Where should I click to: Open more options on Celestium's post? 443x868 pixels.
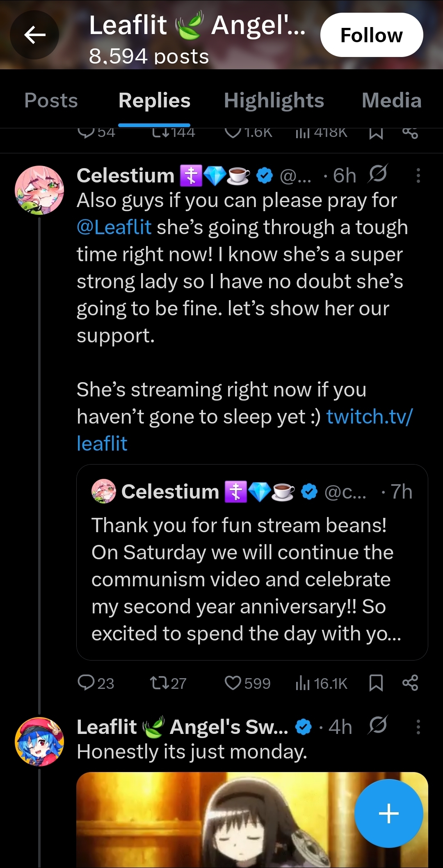(x=418, y=175)
